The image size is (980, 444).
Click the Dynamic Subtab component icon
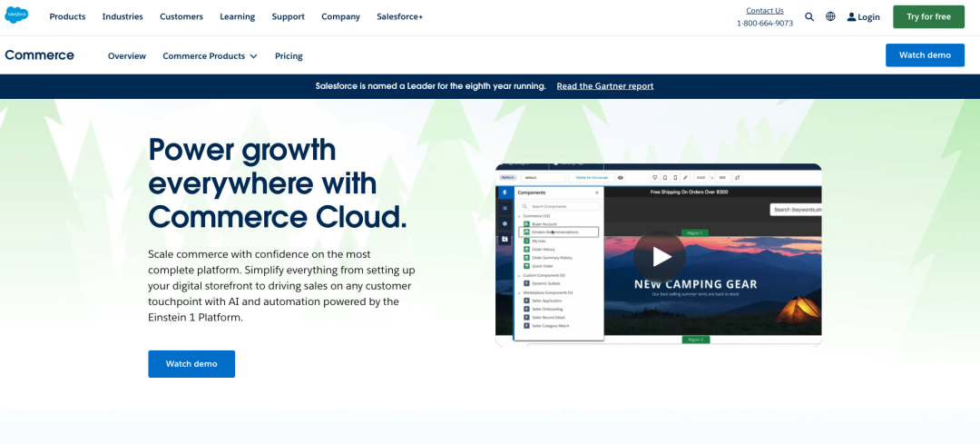point(526,283)
